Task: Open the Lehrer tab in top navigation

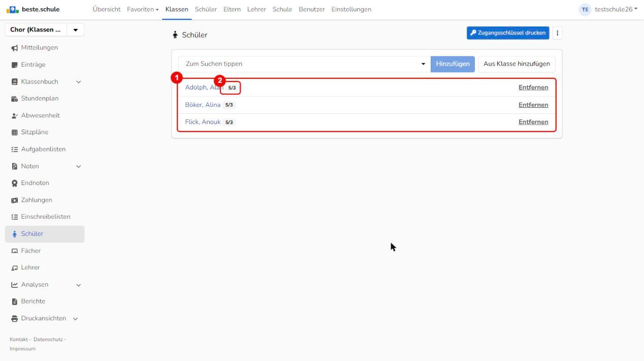Action: tap(256, 9)
